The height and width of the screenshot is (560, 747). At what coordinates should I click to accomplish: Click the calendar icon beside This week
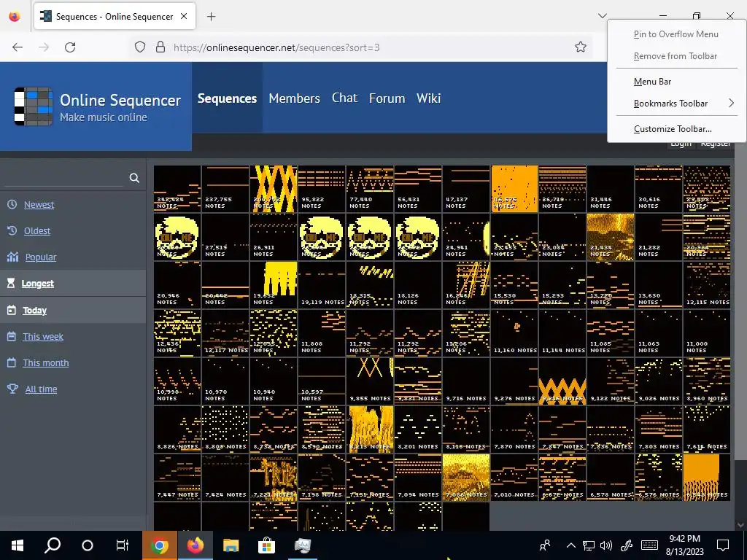[x=12, y=336]
